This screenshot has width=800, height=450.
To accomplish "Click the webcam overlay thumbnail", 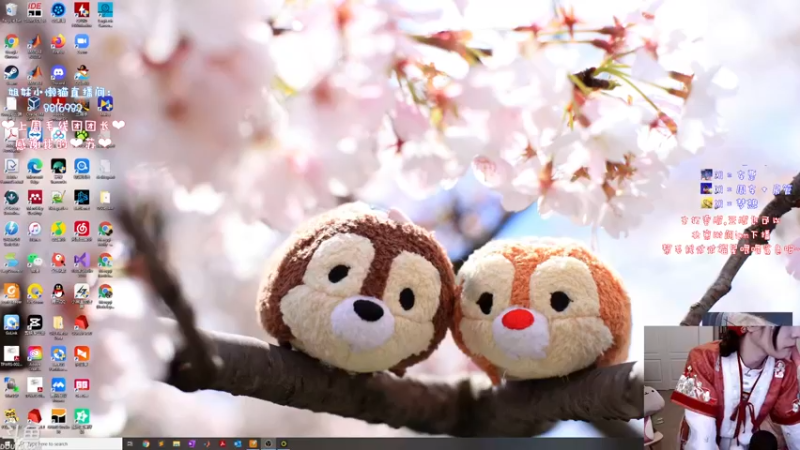I will tap(722, 388).
